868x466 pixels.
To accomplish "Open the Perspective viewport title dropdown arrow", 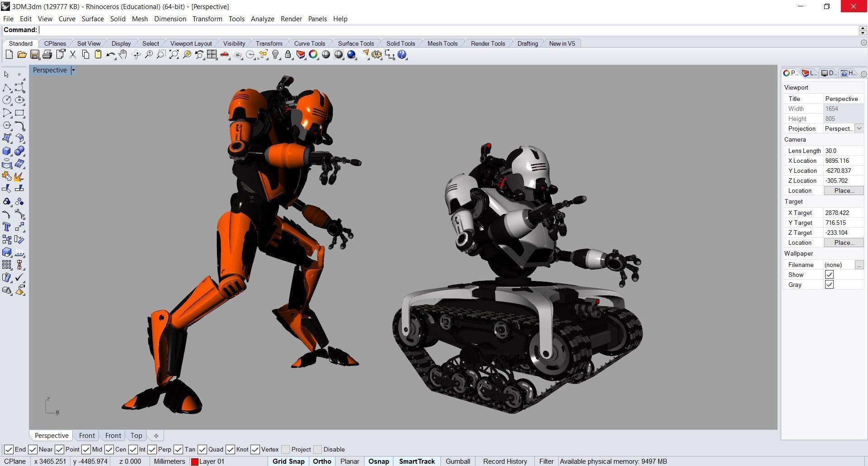I will [73, 70].
